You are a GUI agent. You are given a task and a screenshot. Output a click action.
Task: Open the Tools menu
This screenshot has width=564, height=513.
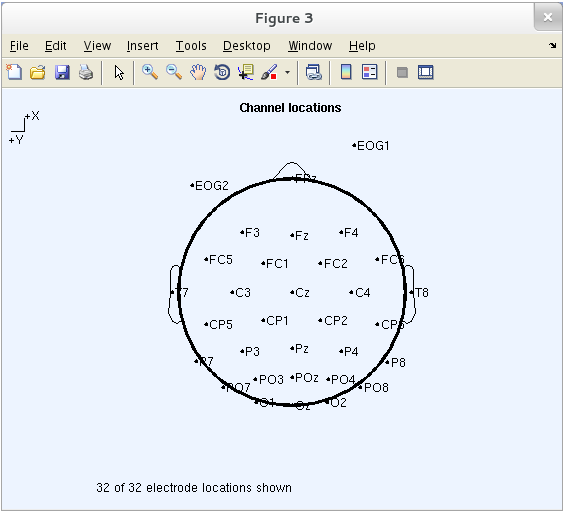(x=191, y=46)
